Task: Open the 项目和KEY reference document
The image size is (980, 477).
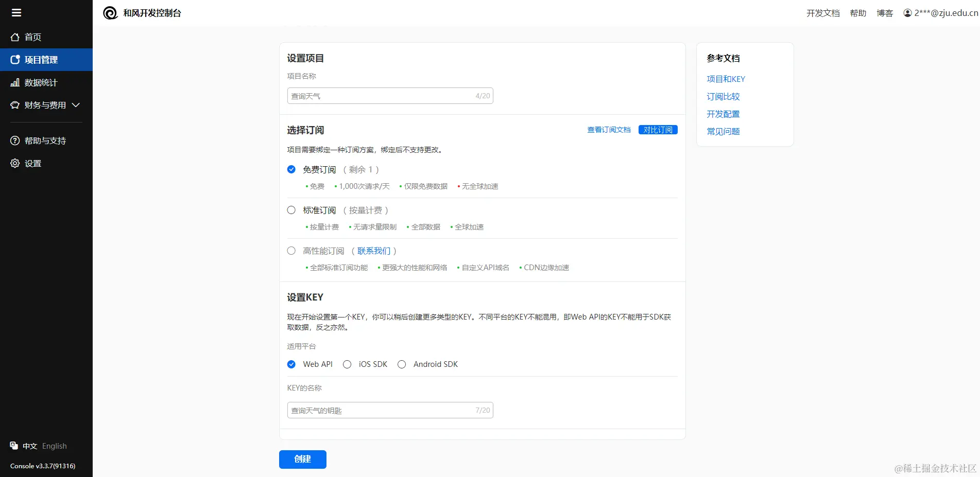Action: click(726, 79)
